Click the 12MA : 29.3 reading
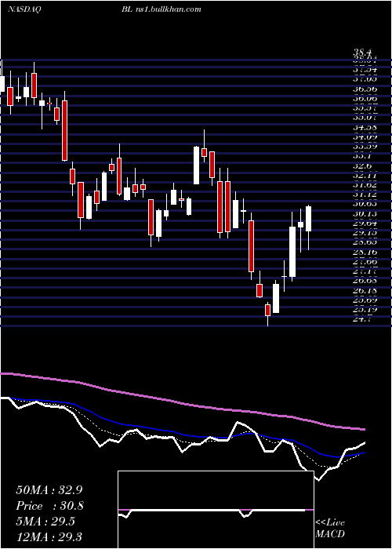This screenshot has width=392, height=549. pyautogui.click(x=49, y=536)
